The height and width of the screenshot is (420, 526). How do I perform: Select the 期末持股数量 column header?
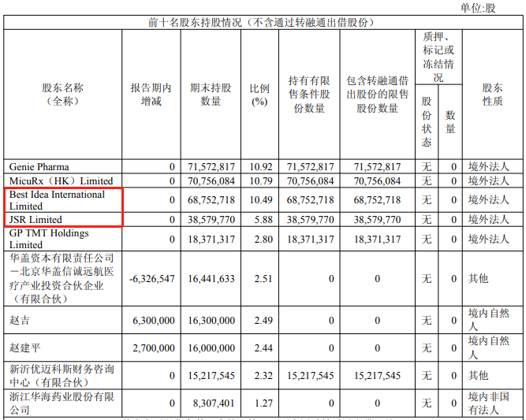click(x=211, y=95)
